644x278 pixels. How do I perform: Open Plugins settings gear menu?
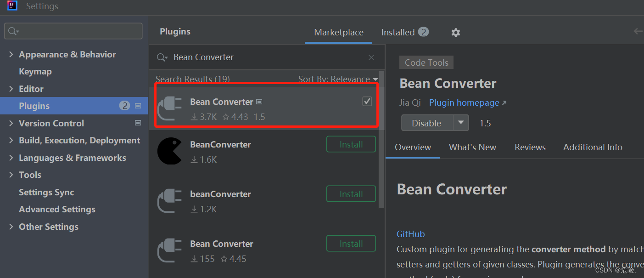(x=455, y=32)
